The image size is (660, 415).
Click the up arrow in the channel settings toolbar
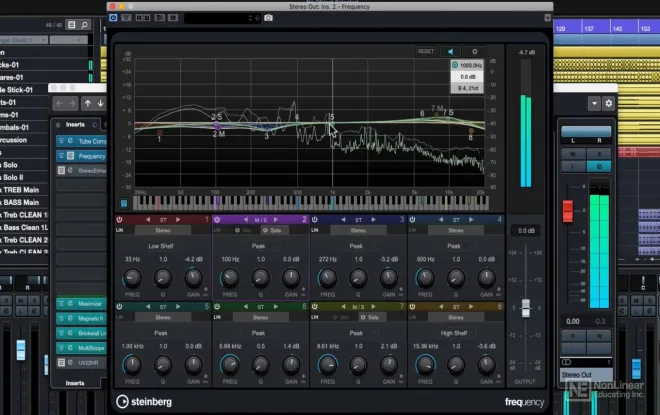(x=88, y=103)
